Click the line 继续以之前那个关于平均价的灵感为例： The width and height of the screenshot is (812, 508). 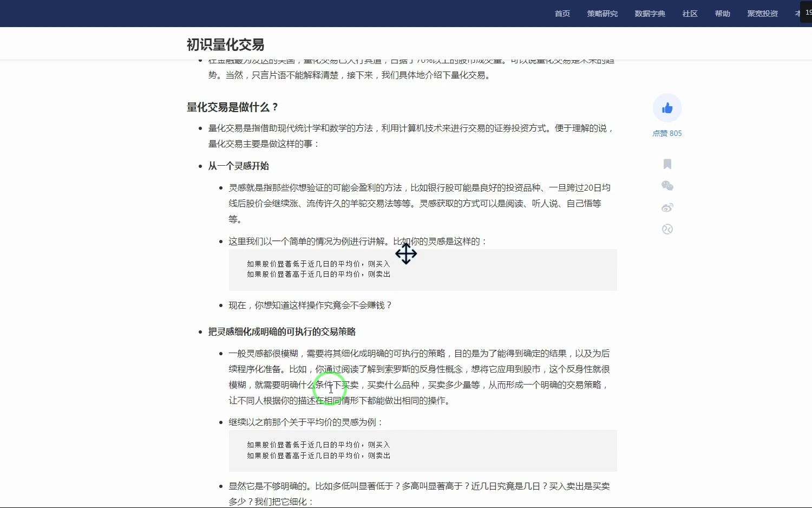coord(306,422)
